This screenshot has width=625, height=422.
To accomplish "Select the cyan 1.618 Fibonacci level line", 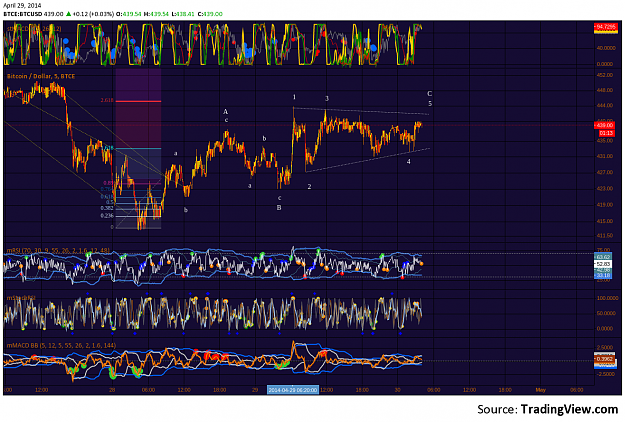I will [138, 149].
